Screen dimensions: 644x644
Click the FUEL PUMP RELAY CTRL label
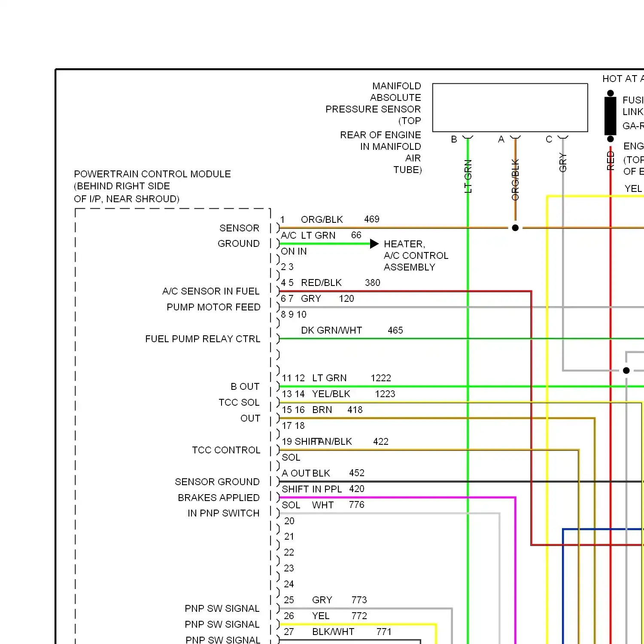(203, 339)
